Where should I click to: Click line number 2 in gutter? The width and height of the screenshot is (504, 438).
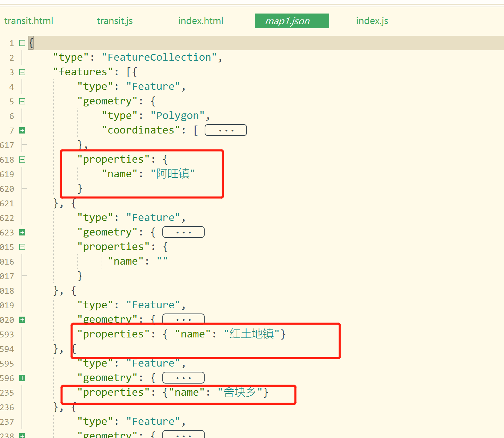coord(12,58)
